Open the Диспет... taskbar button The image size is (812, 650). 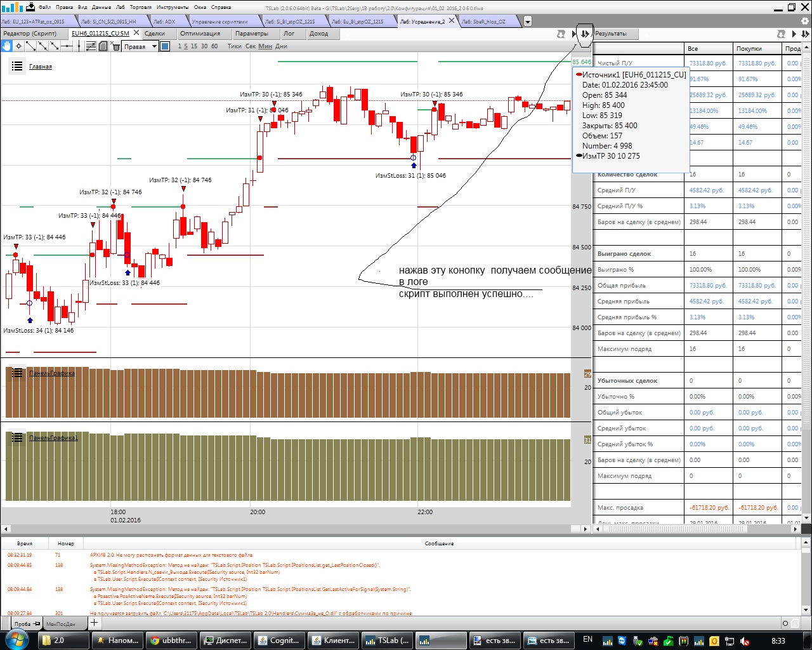225,640
